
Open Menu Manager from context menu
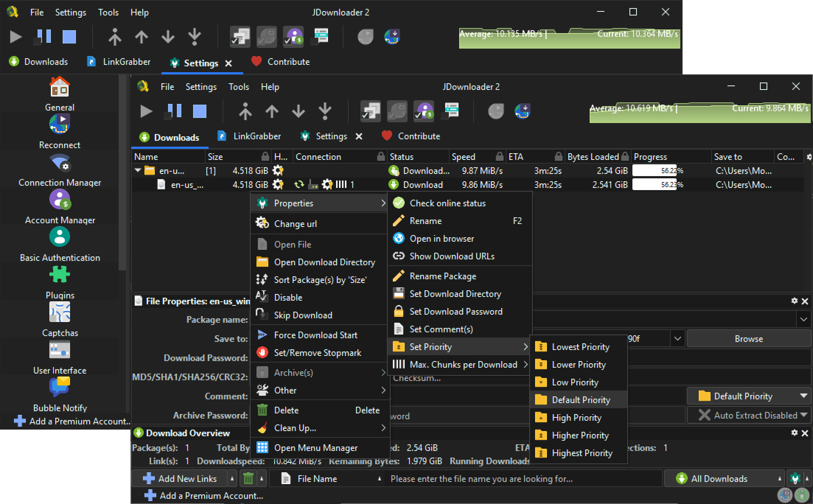[319, 448]
